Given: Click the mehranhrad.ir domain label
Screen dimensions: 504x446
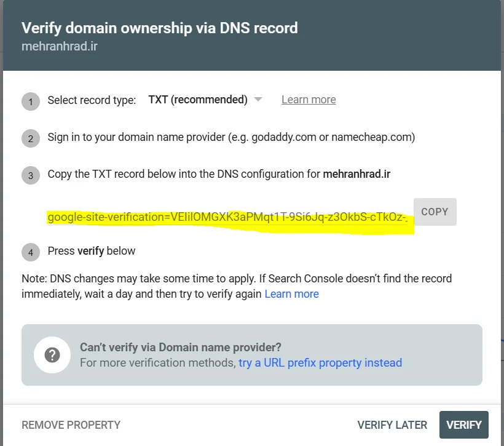Looking at the screenshot, I should tap(59, 46).
